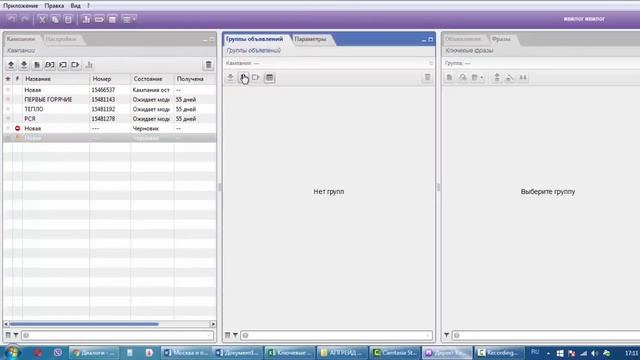
Task: Click the Paste icon in top toolbar
Action: click(x=68, y=19)
